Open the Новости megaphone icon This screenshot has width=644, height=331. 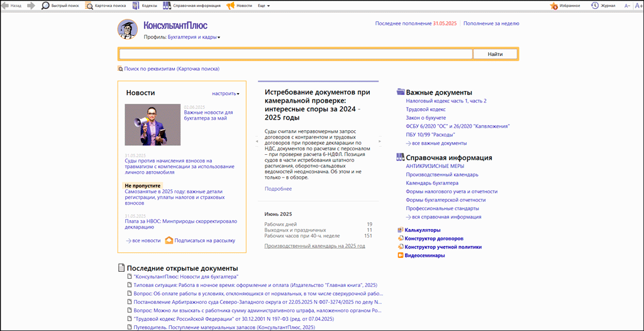point(230,6)
